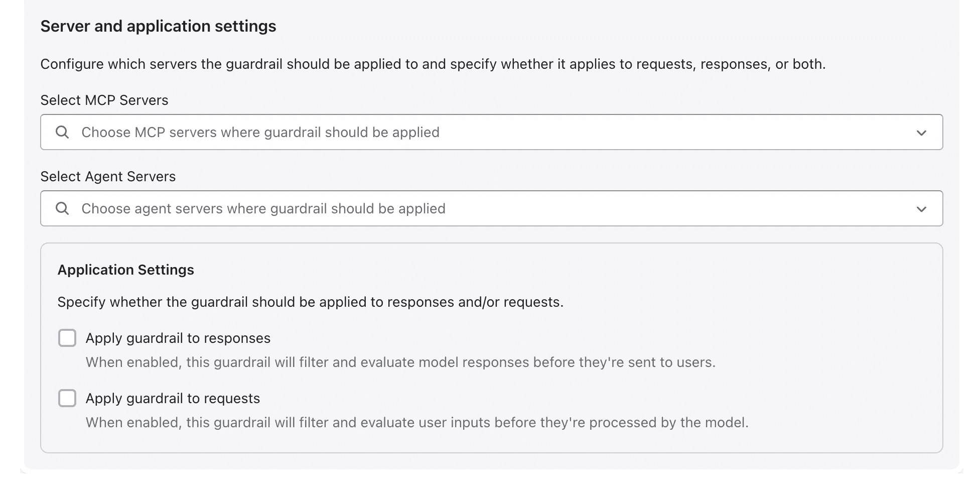This screenshot has width=980, height=493.
Task: Click the magnifier beside agent server placeholder text
Action: pos(62,208)
